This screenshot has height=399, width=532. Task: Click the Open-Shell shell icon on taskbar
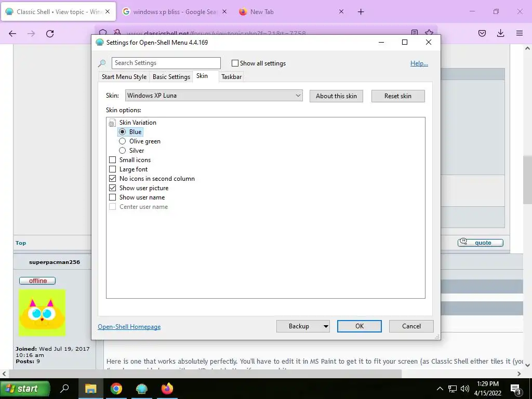[141, 389]
